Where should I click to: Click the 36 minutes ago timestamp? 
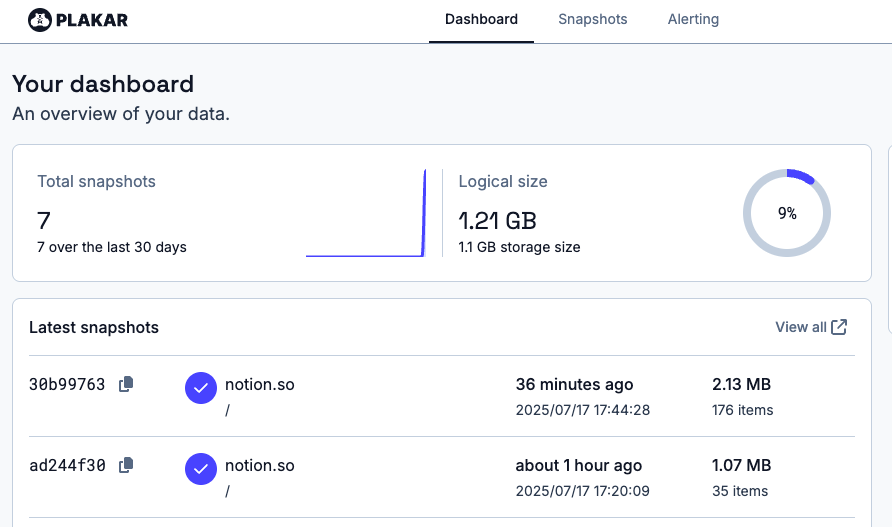coord(574,384)
